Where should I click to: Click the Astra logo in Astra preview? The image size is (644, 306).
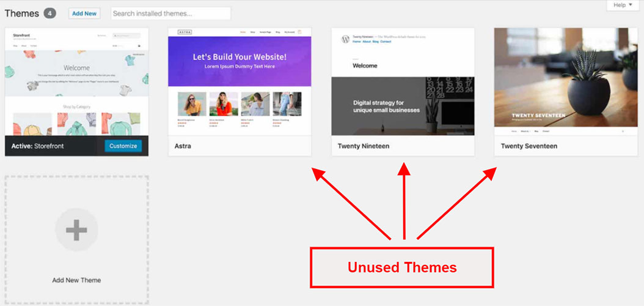pyautogui.click(x=185, y=32)
